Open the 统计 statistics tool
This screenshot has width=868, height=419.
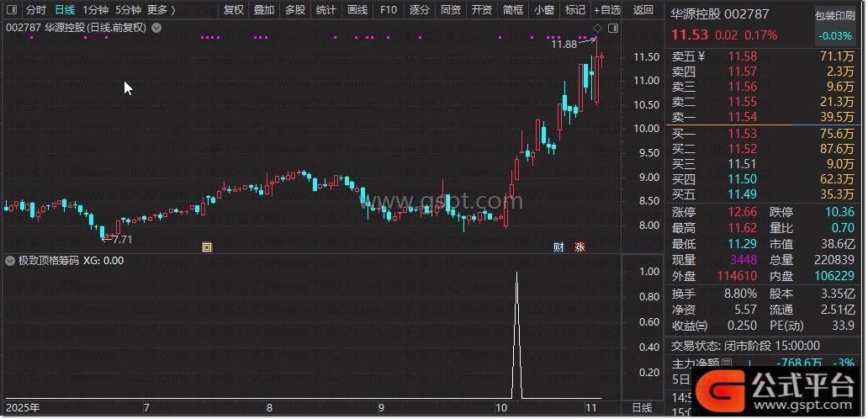click(325, 10)
